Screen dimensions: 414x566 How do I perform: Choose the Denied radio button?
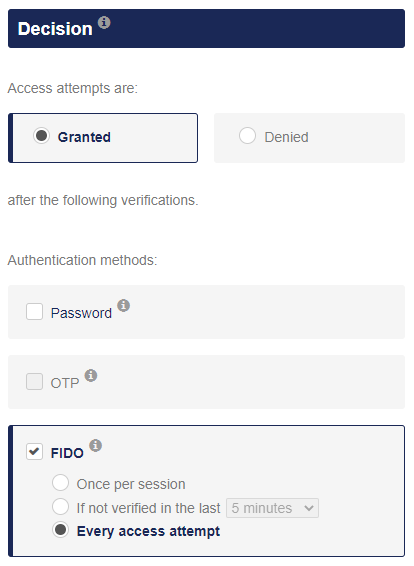pyautogui.click(x=247, y=136)
